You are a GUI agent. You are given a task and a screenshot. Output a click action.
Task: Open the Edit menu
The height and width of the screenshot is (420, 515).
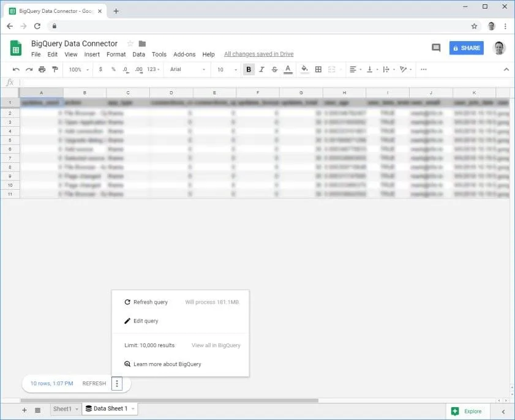point(53,54)
